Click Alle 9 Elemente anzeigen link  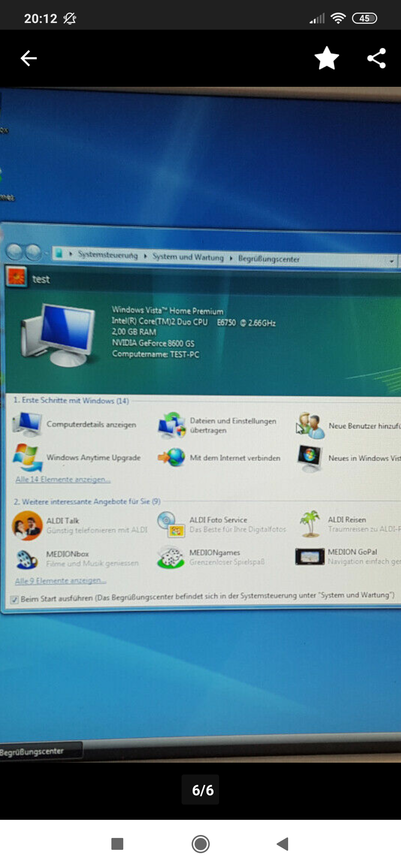tap(61, 581)
